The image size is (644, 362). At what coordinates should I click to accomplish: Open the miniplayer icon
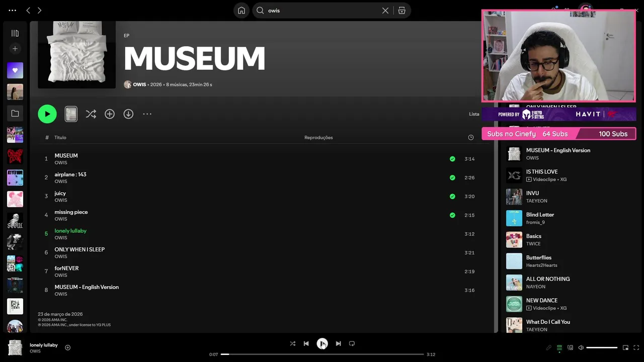pyautogui.click(x=626, y=347)
